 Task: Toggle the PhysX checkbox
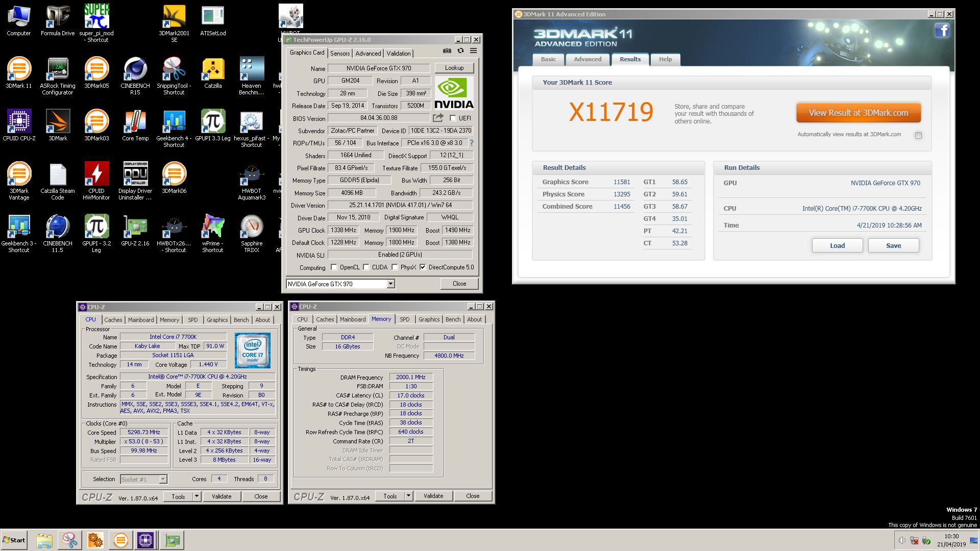click(x=395, y=267)
